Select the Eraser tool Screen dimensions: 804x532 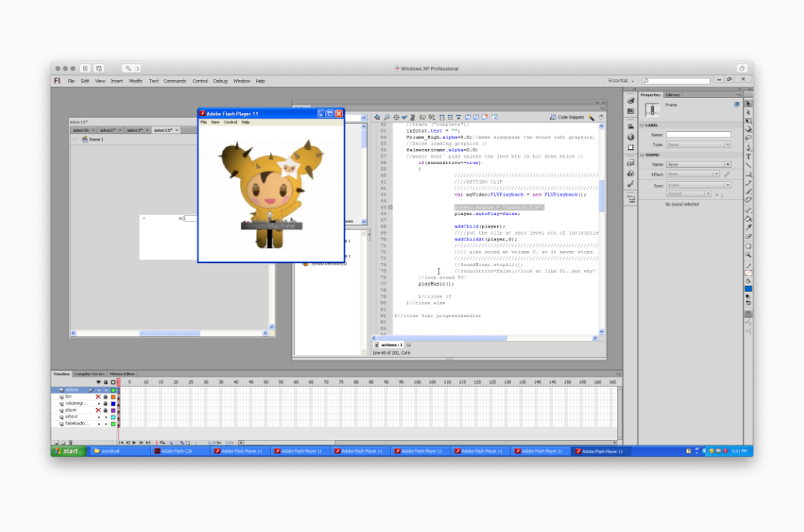click(748, 236)
